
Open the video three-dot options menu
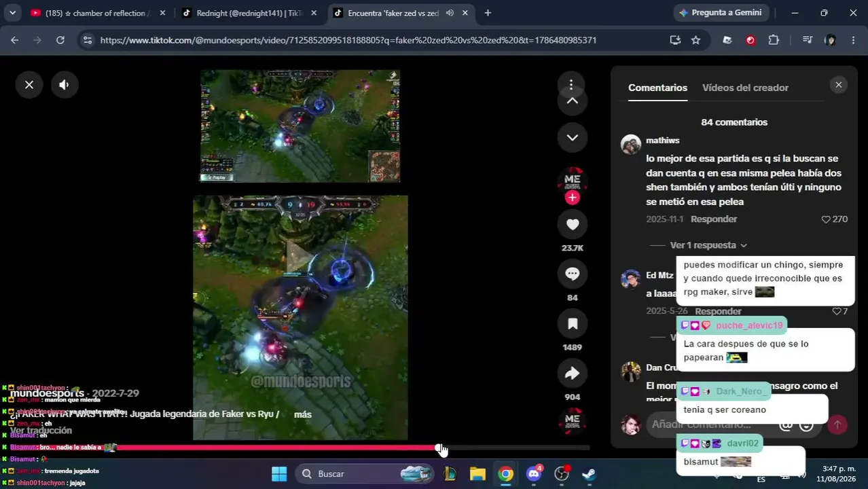click(572, 85)
